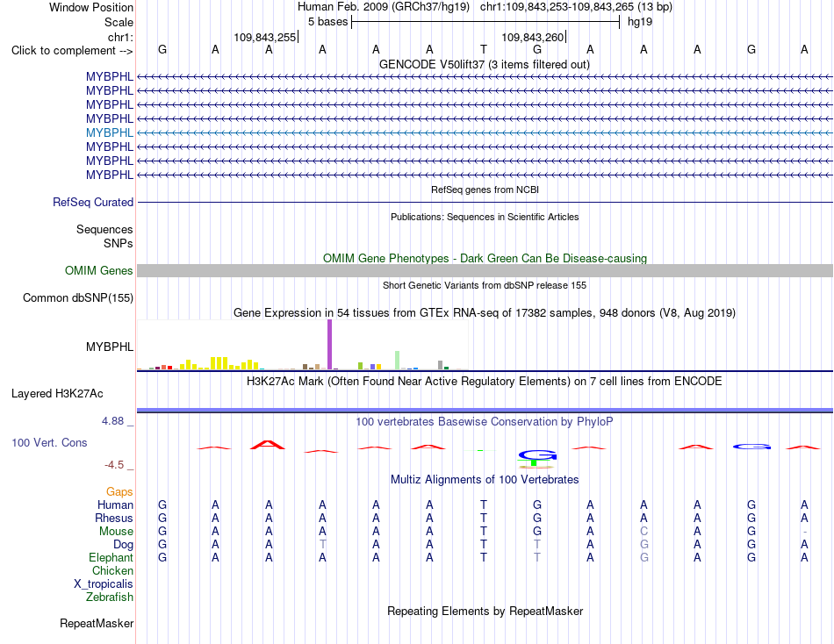Image resolution: width=834 pixels, height=644 pixels.
Task: Click the 'Human Feb. 2009 (GRCh37/hg19)' assembly text
Action: 384,7
